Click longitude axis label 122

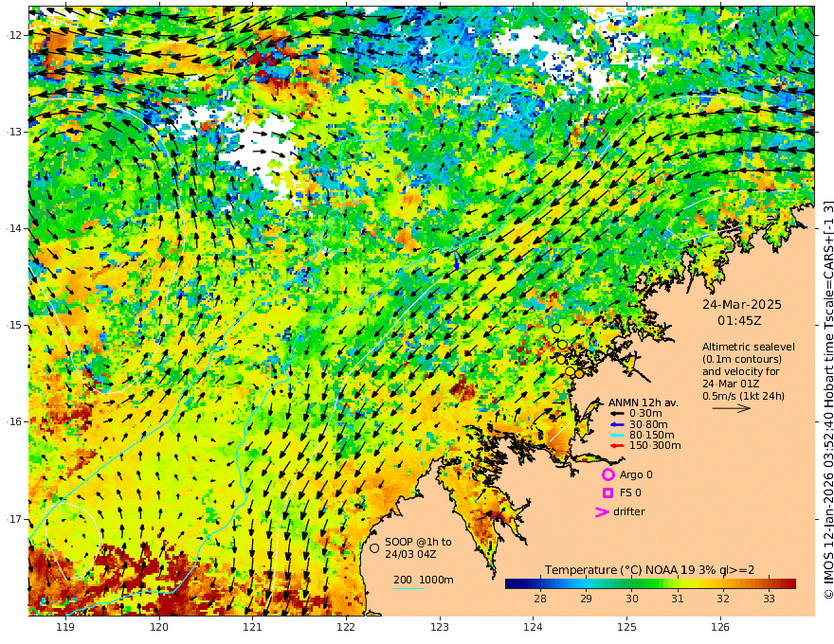tap(346, 627)
